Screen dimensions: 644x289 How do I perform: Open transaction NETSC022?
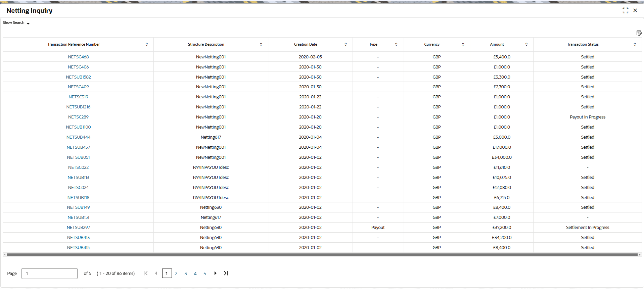(78, 167)
